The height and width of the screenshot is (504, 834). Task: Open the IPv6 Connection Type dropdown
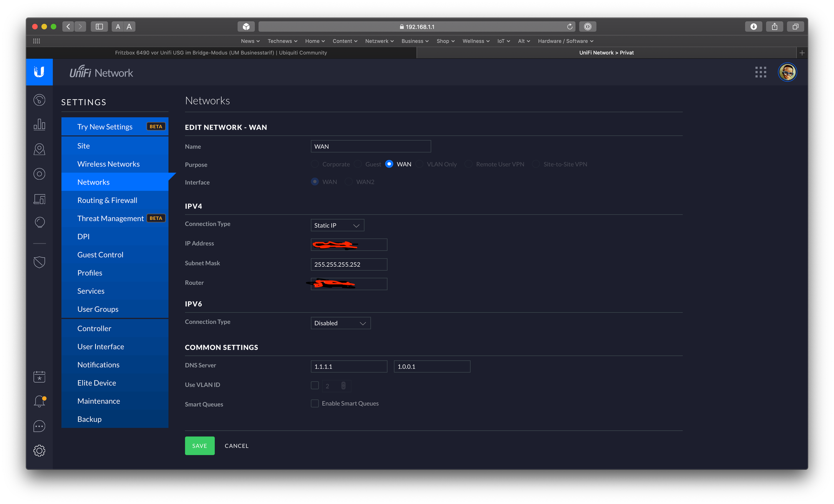tap(340, 323)
